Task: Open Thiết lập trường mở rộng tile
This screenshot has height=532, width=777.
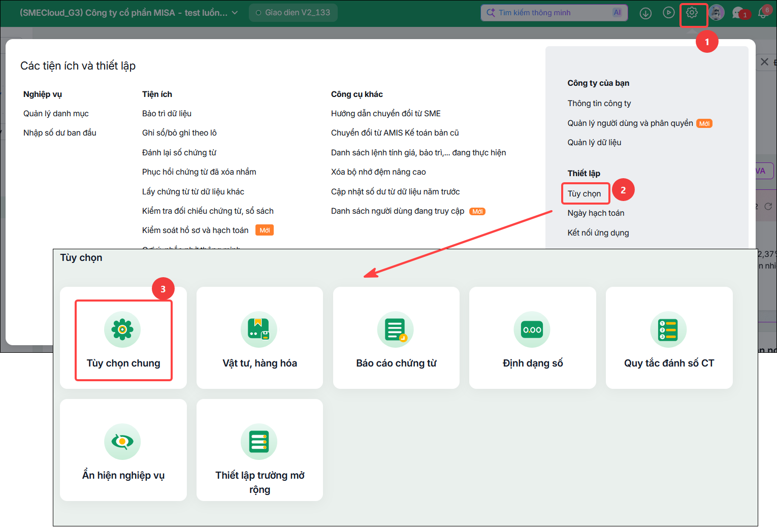Action: coord(260,450)
